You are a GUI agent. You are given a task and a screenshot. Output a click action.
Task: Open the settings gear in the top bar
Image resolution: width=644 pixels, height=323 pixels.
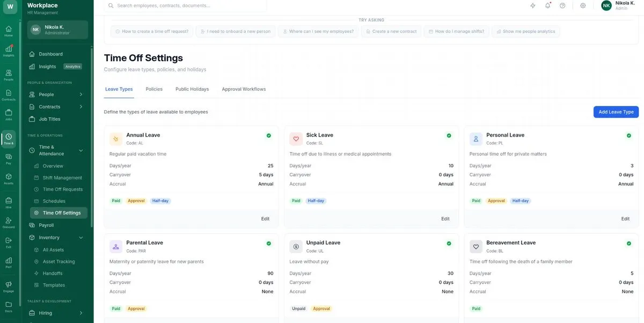pos(583,5)
